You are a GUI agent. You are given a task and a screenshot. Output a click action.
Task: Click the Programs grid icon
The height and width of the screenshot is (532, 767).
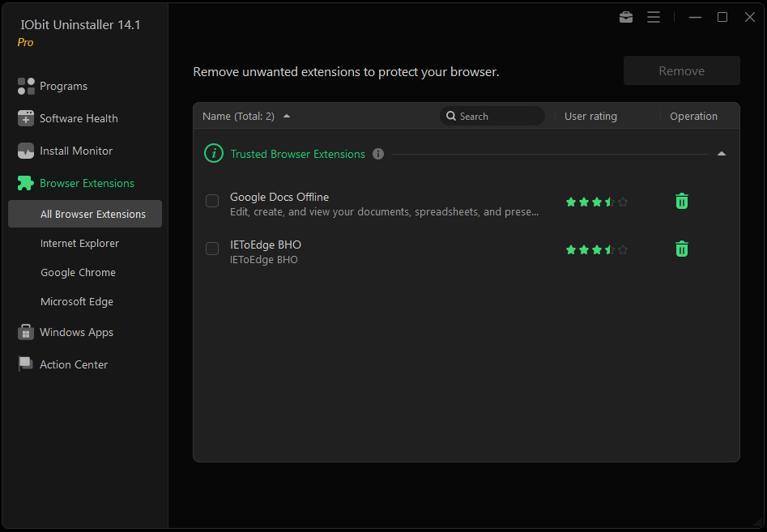[26, 86]
